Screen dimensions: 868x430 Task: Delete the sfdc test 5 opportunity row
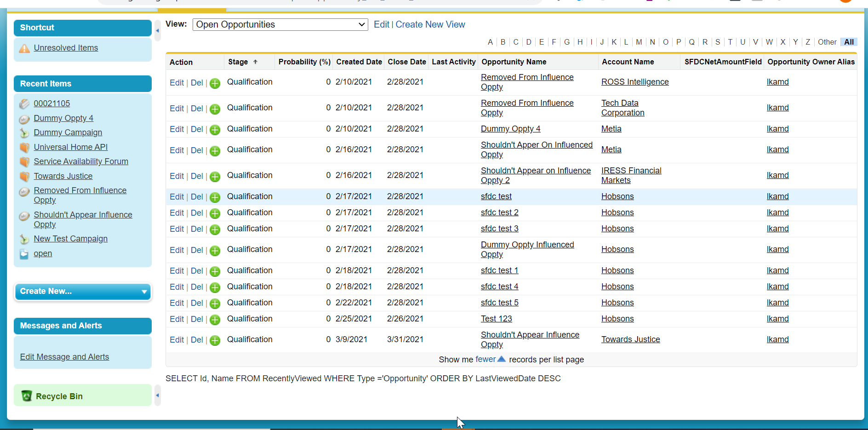[197, 303]
